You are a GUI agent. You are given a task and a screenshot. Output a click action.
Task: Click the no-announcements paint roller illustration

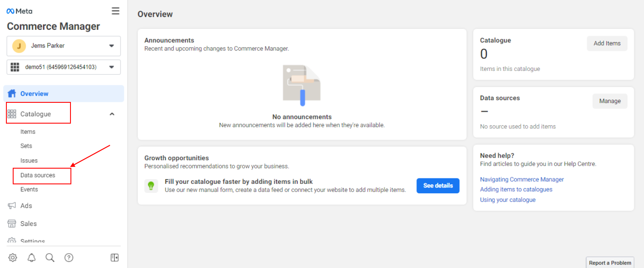pyautogui.click(x=301, y=85)
